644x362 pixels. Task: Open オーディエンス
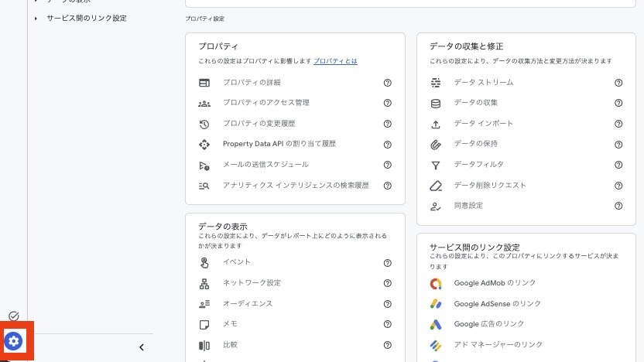(248, 303)
